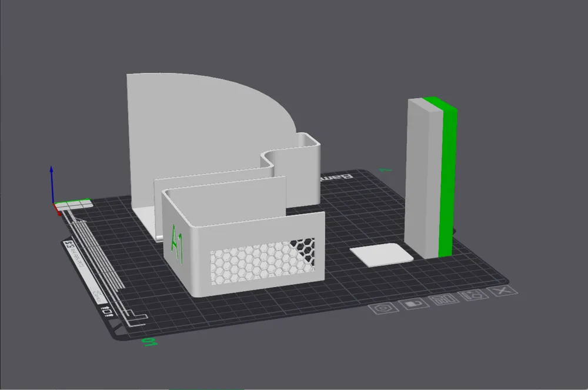
Task: Click the blue Z-axis arrow
Action: tap(52, 182)
